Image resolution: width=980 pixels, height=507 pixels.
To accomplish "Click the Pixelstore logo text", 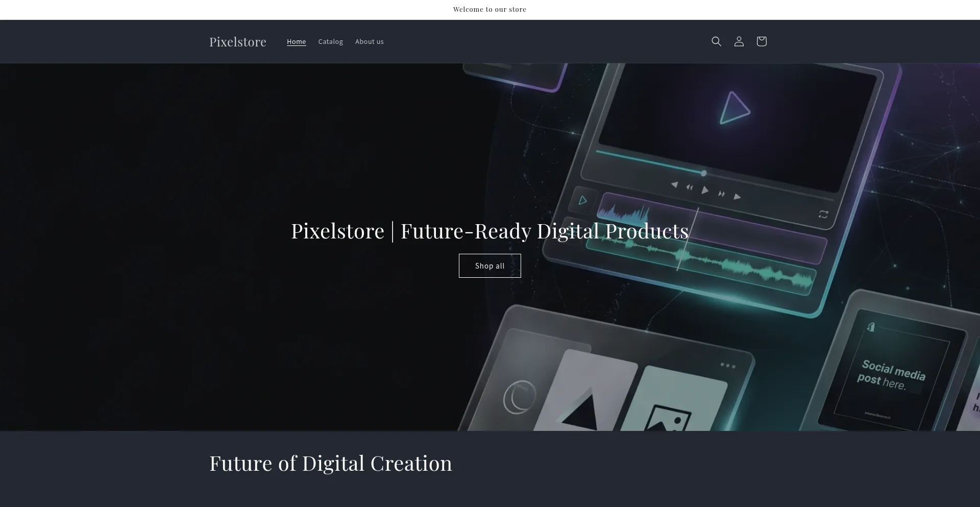I will pyautogui.click(x=238, y=41).
